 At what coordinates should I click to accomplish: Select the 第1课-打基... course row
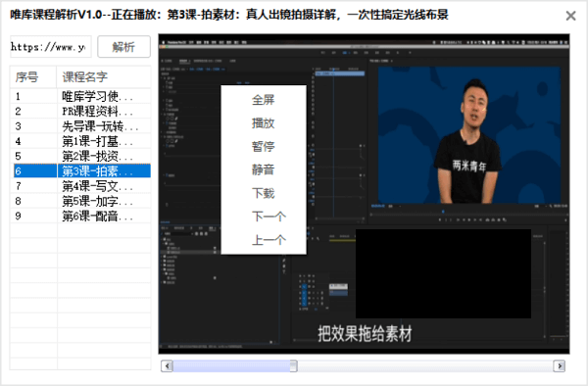click(x=80, y=141)
